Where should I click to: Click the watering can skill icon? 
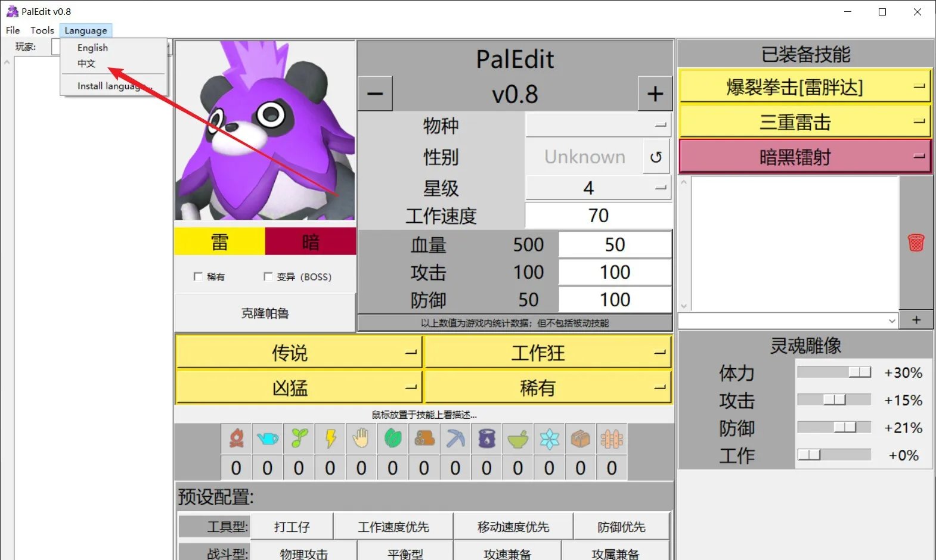[x=268, y=440]
